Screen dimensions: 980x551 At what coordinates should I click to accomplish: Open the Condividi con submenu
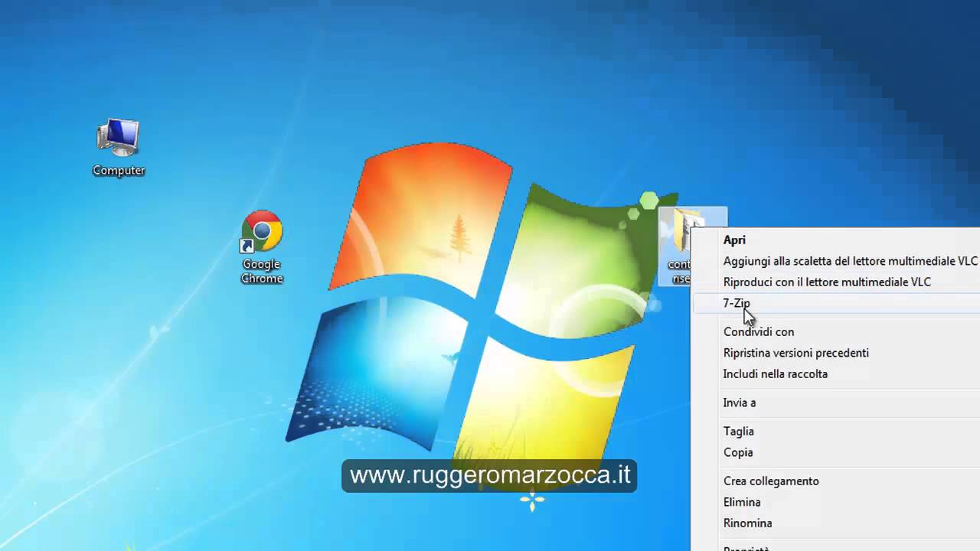click(835, 332)
